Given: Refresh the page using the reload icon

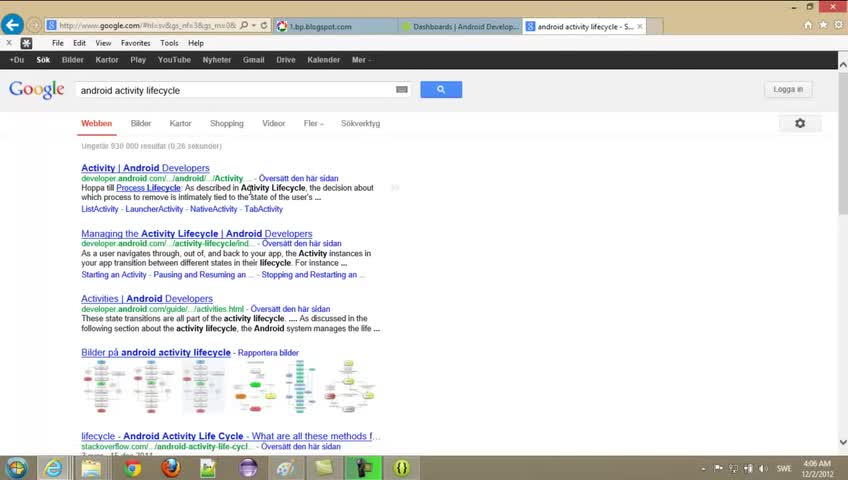Looking at the screenshot, I should point(264,25).
